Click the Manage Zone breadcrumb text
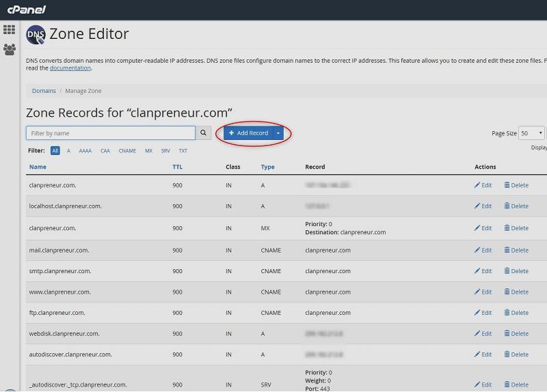Image resolution: width=547 pixels, height=392 pixels. 83,91
